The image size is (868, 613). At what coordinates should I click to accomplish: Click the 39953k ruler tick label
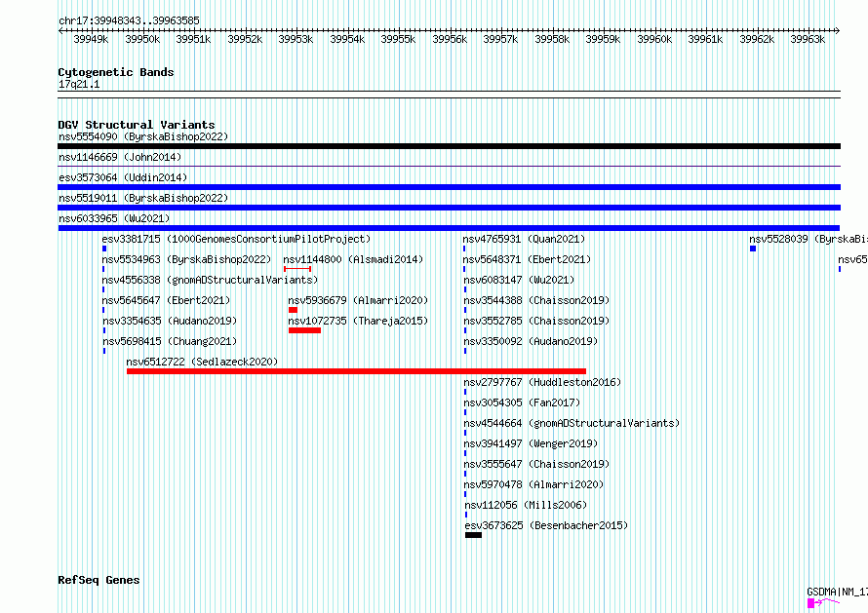click(296, 39)
